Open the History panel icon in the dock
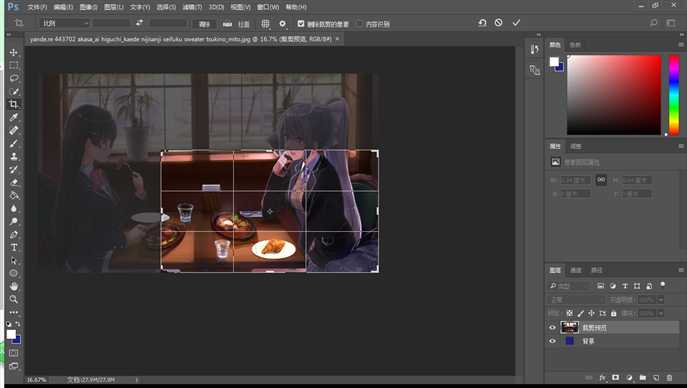 [535, 49]
